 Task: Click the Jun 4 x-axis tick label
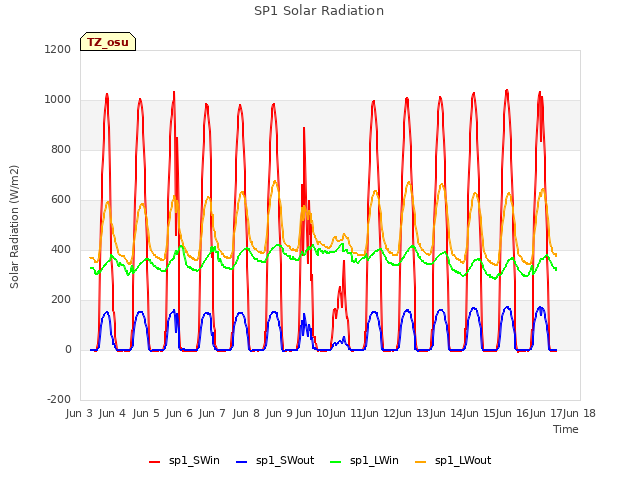click(x=112, y=413)
